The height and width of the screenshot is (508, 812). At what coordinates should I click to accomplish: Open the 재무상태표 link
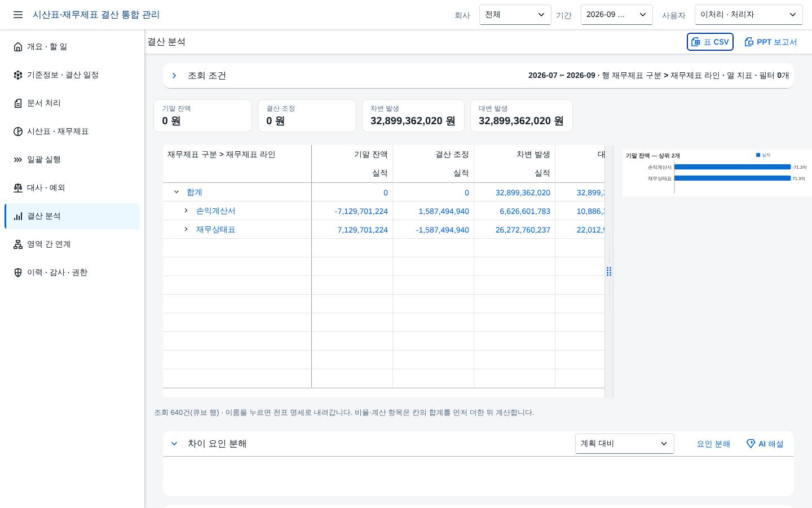(x=216, y=229)
